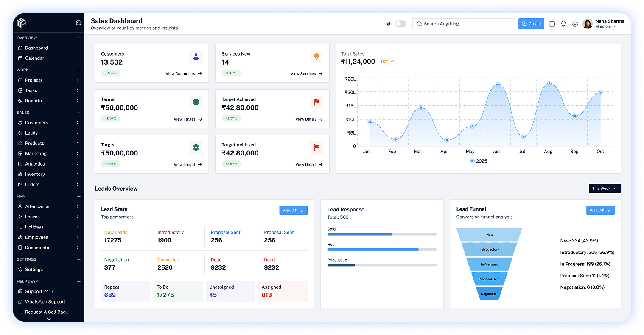Click Neha Sharma's profile avatar
Image resolution: width=644 pixels, height=335 pixels.
click(588, 24)
